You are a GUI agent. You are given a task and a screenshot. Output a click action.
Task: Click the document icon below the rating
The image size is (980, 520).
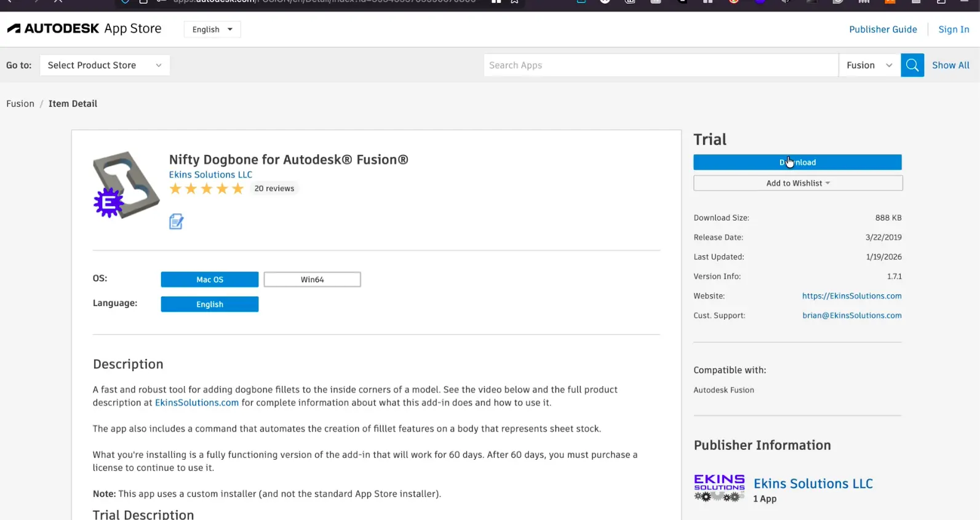point(177,221)
